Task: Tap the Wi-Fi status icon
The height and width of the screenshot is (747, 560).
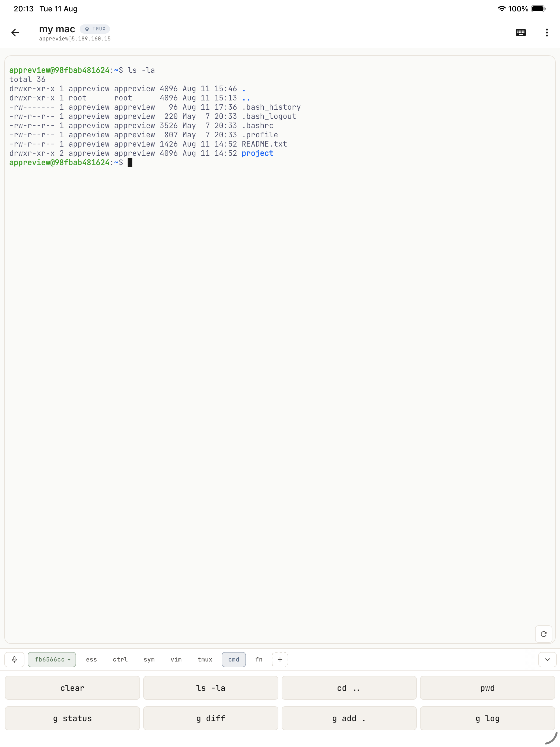Action: (x=502, y=9)
